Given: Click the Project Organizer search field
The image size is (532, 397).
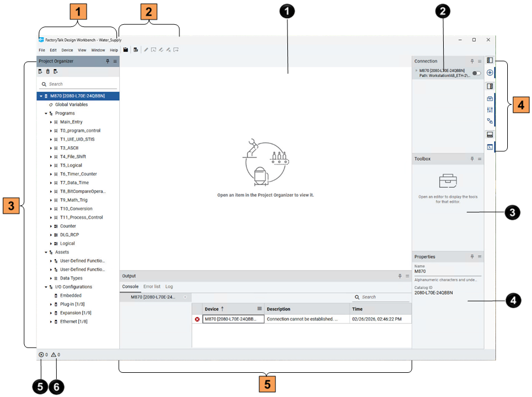Looking at the screenshot, I should [x=78, y=84].
